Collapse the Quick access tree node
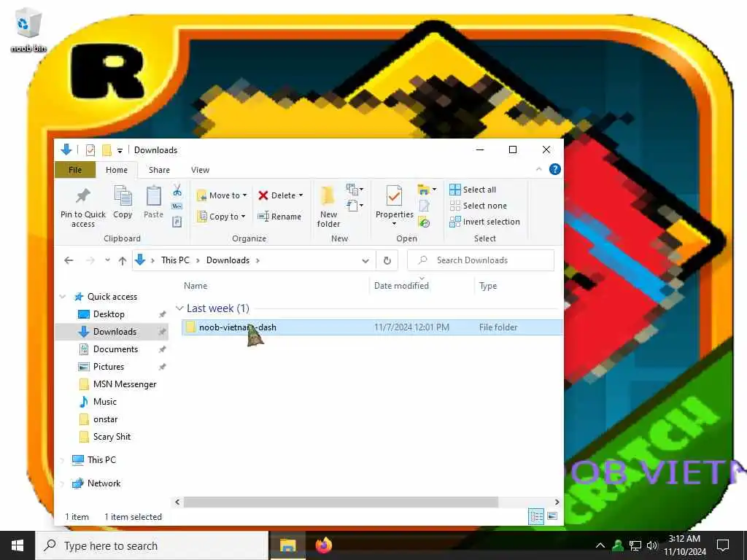 click(63, 297)
